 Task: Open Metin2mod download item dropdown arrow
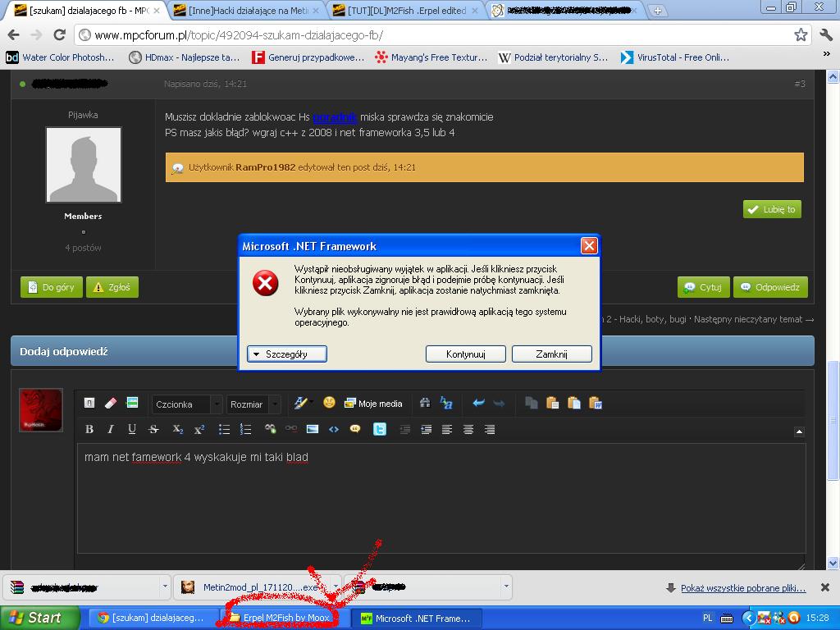335,587
